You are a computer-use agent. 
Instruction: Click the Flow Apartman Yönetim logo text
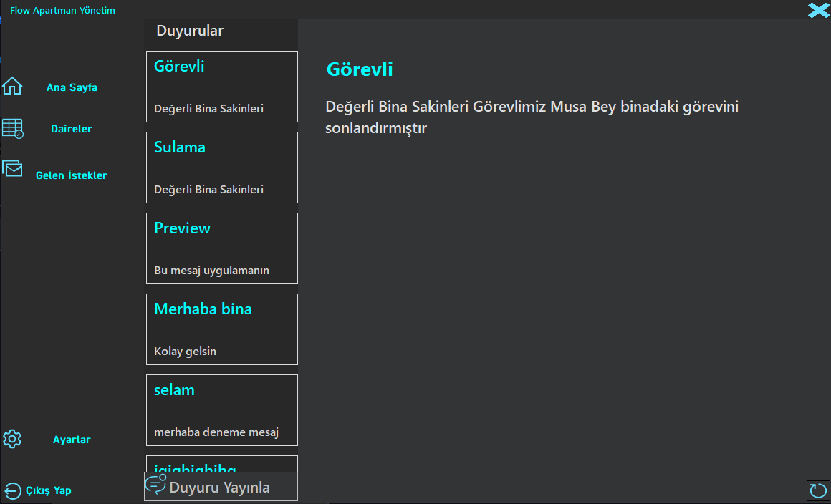coord(62,10)
